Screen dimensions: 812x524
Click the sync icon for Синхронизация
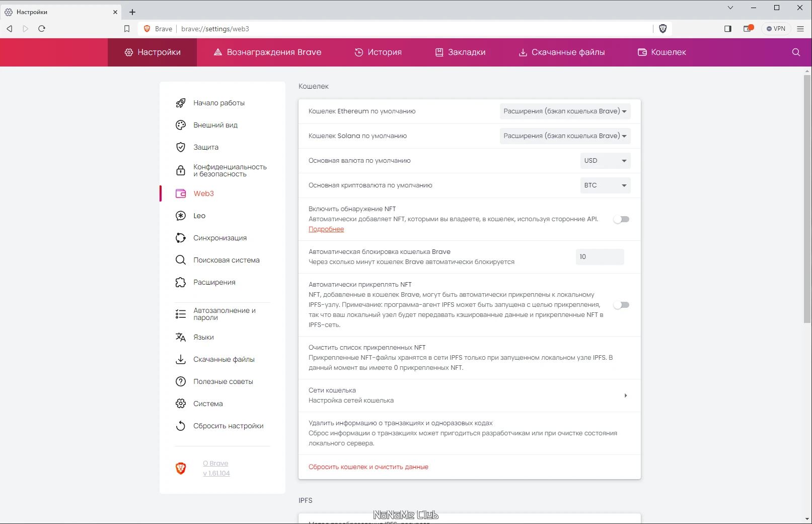point(181,238)
